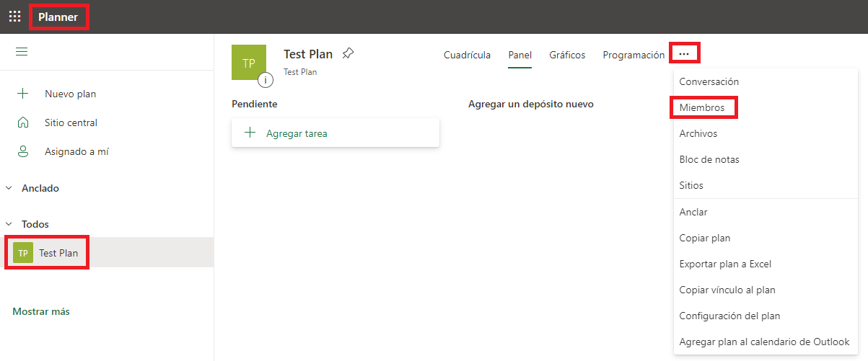The height and width of the screenshot is (361, 868).
Task: Collapse the Todos section chevron
Action: click(x=9, y=224)
